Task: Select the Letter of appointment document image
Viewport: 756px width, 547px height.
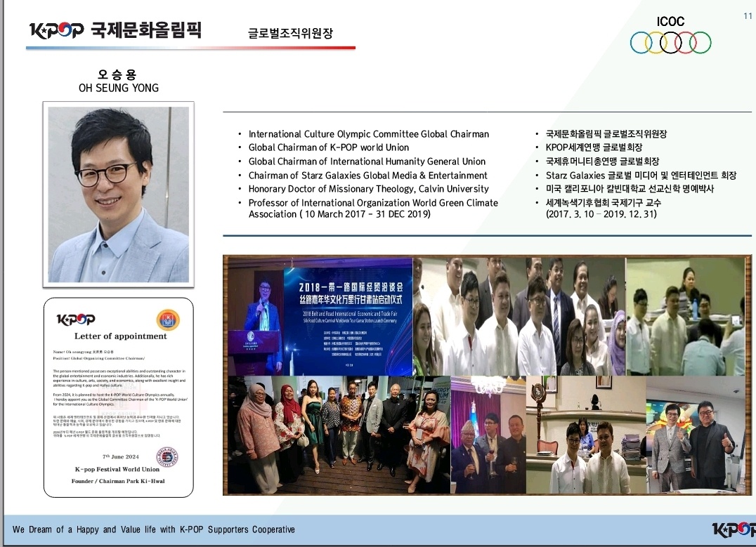Action: tap(119, 397)
